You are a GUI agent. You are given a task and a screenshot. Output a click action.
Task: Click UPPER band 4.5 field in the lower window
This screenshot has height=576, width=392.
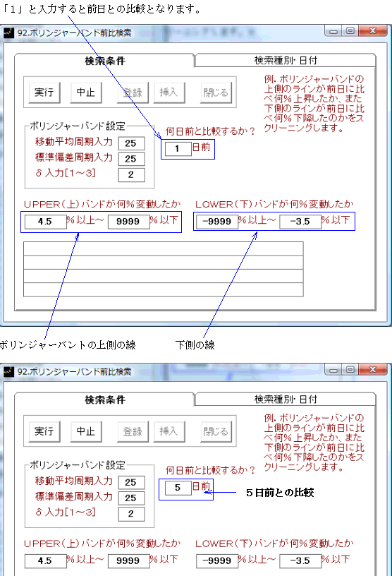point(46,561)
